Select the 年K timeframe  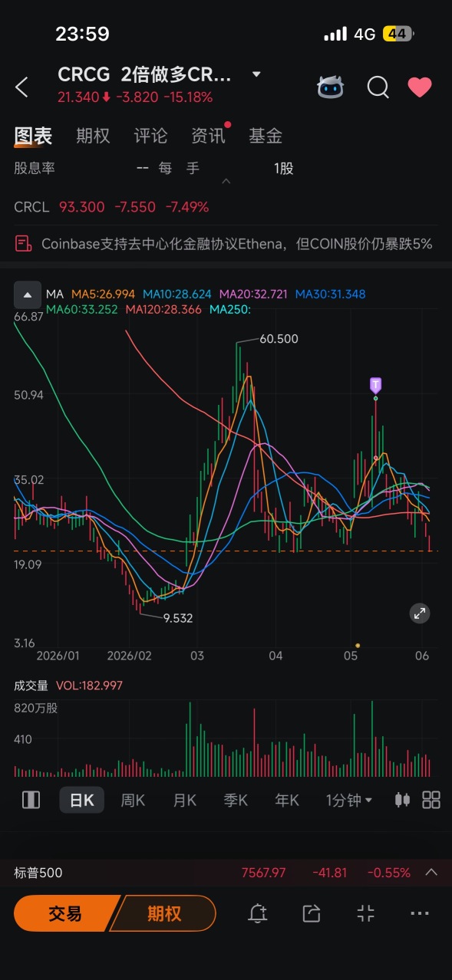(x=287, y=800)
